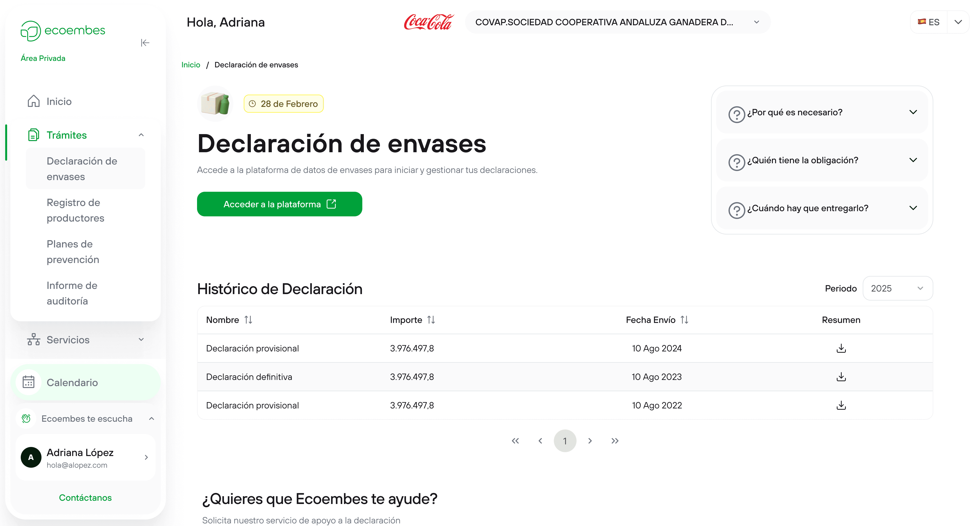Screen dimensions: 980x526
Task: Go to the last page of the table
Action: pyautogui.click(x=615, y=441)
